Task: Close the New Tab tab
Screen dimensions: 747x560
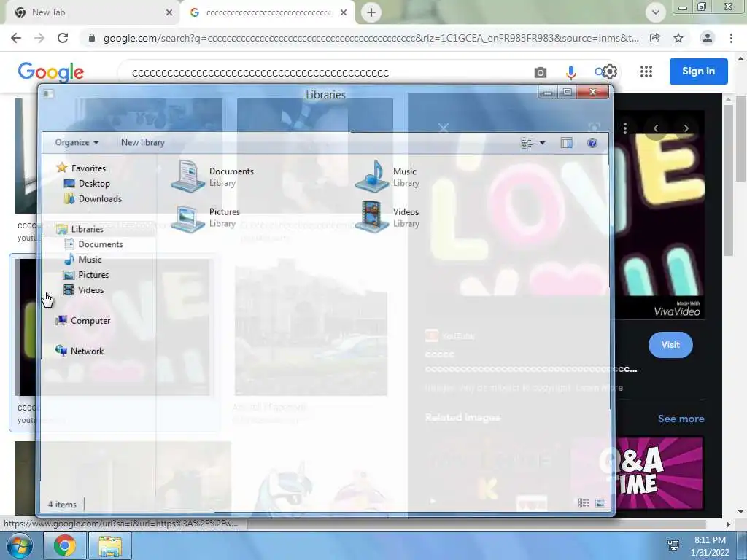Action: pos(169,12)
